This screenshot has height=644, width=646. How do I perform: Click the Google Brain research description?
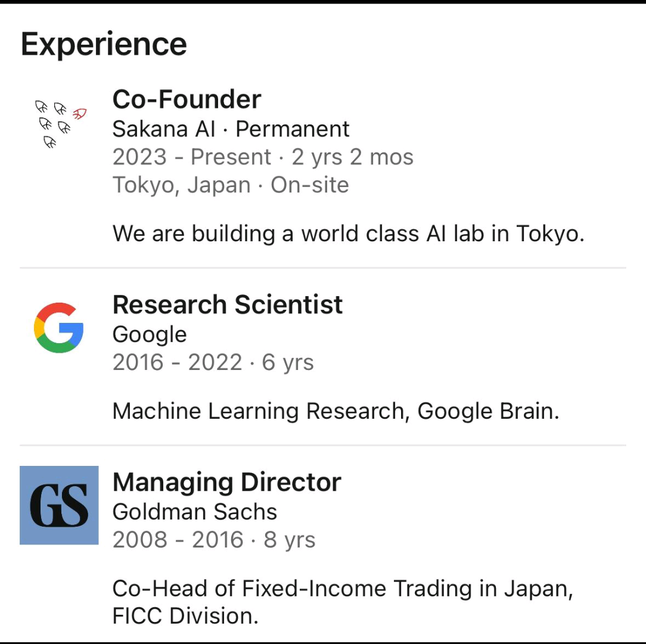click(x=336, y=411)
